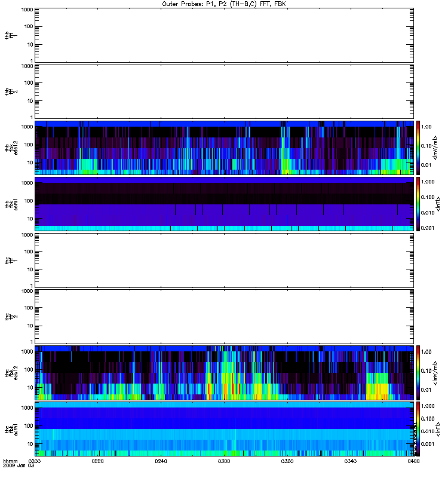Select the "0320" time axis label
448x478 pixels.
point(287,461)
